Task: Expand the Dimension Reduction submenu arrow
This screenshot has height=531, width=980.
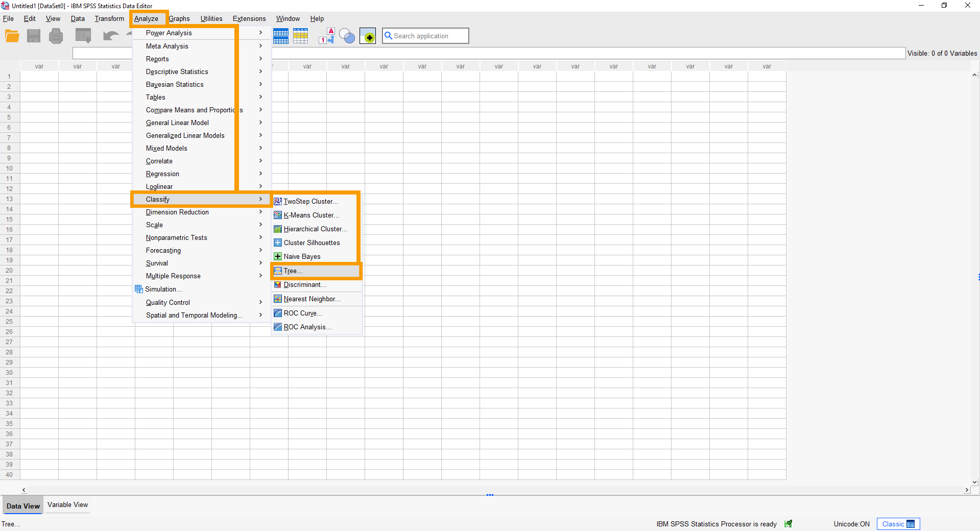Action: pos(260,212)
